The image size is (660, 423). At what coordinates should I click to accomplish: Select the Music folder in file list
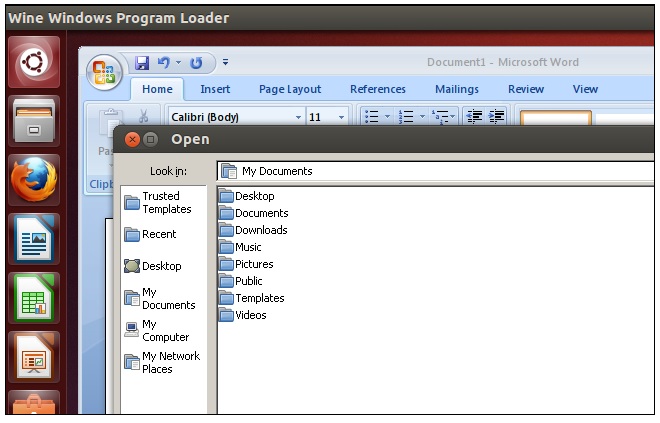(x=240, y=247)
